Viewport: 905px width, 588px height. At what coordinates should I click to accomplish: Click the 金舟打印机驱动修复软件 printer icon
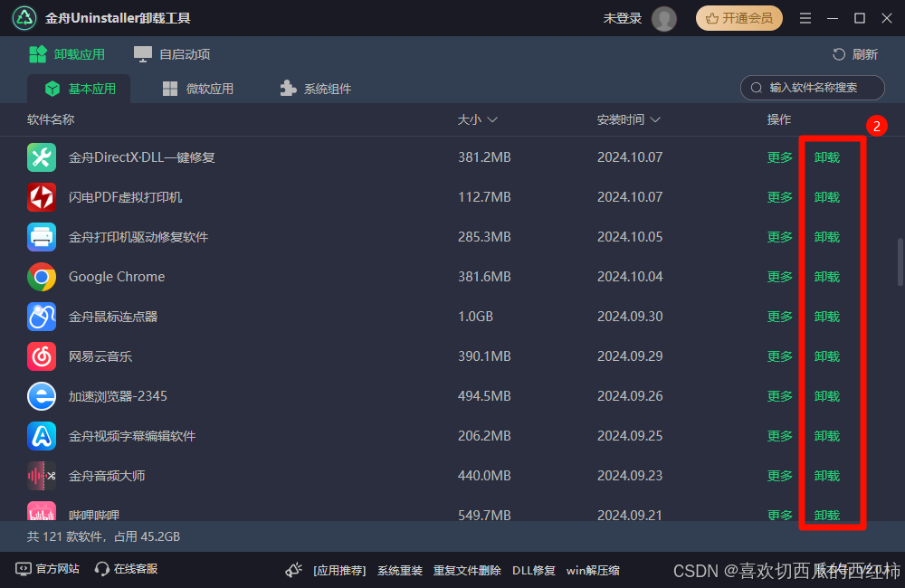tap(42, 237)
